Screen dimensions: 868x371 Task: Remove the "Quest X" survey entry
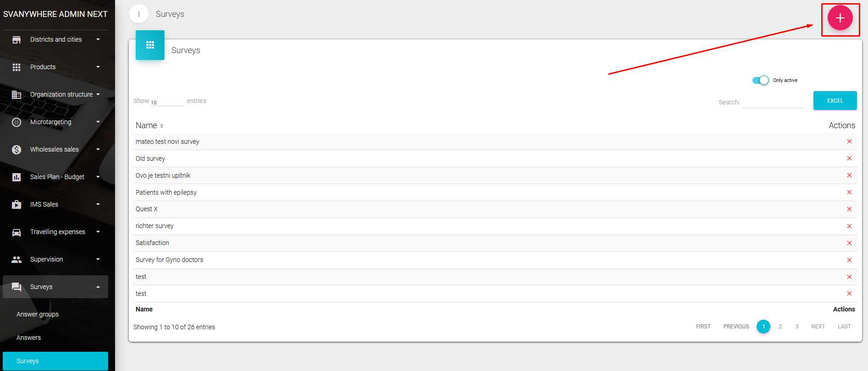[849, 209]
